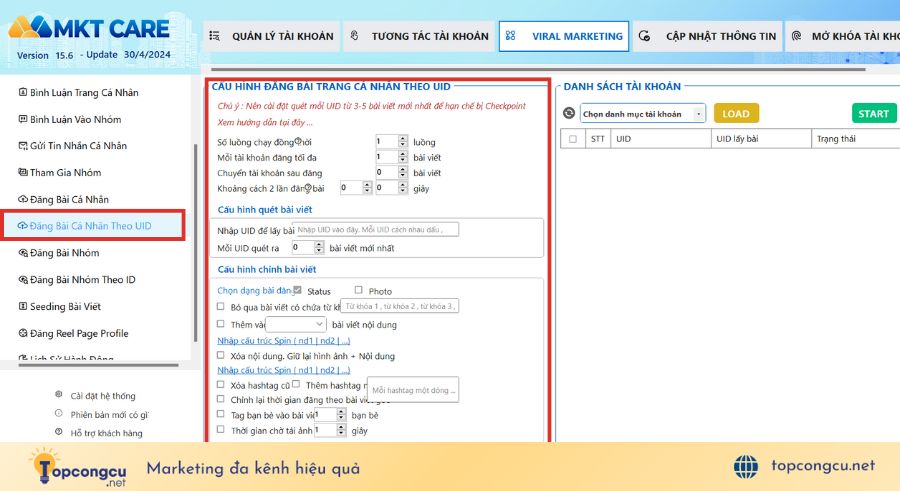
Task: Open the Quản Lý Tài Khoản tab
Action: 271,36
